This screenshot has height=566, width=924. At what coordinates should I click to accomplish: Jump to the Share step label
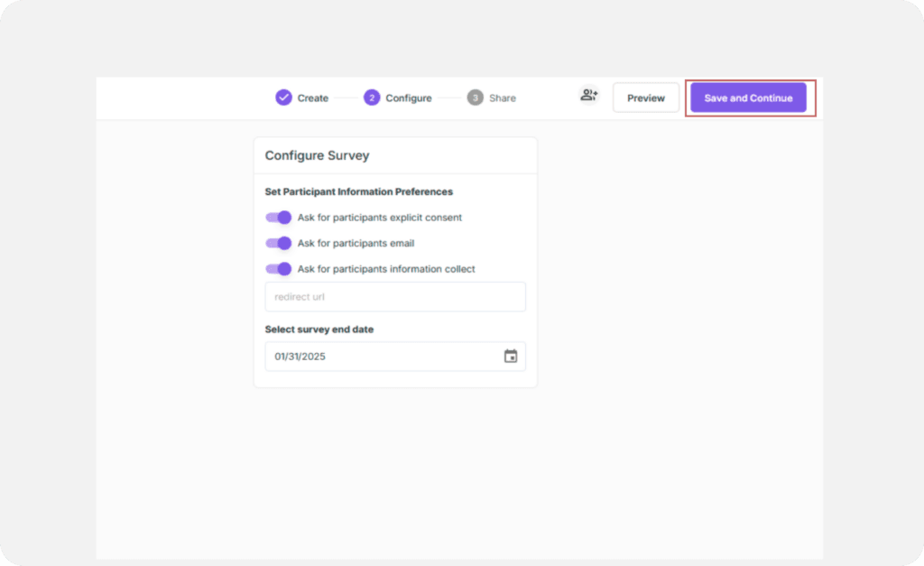(x=503, y=98)
